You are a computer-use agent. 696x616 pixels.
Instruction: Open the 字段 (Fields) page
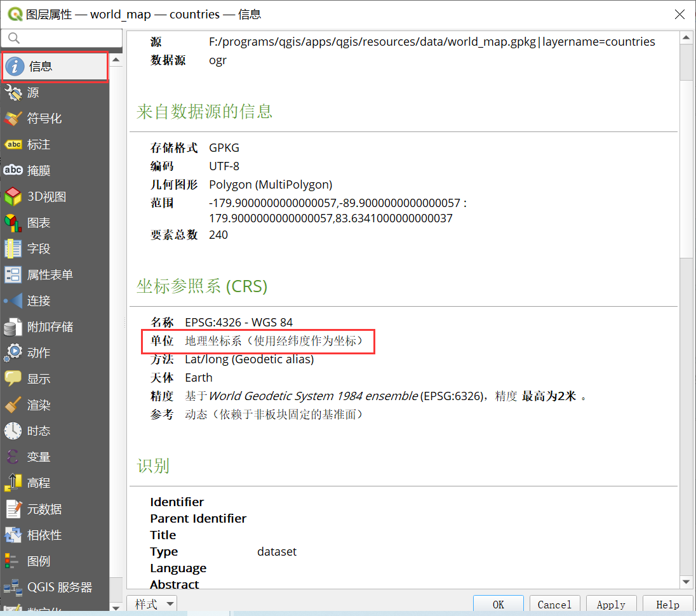click(55, 249)
